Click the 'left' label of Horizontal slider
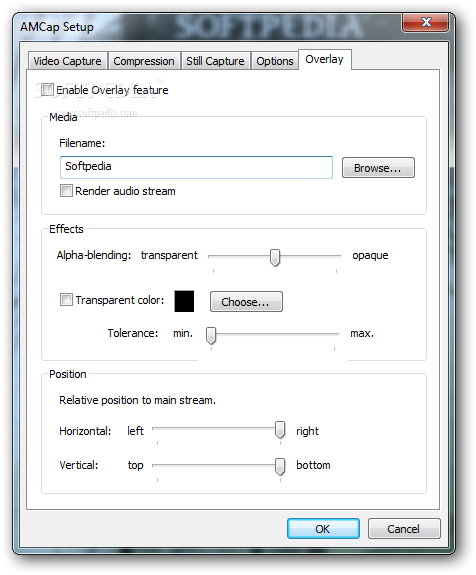The width and height of the screenshot is (476, 575). (135, 431)
